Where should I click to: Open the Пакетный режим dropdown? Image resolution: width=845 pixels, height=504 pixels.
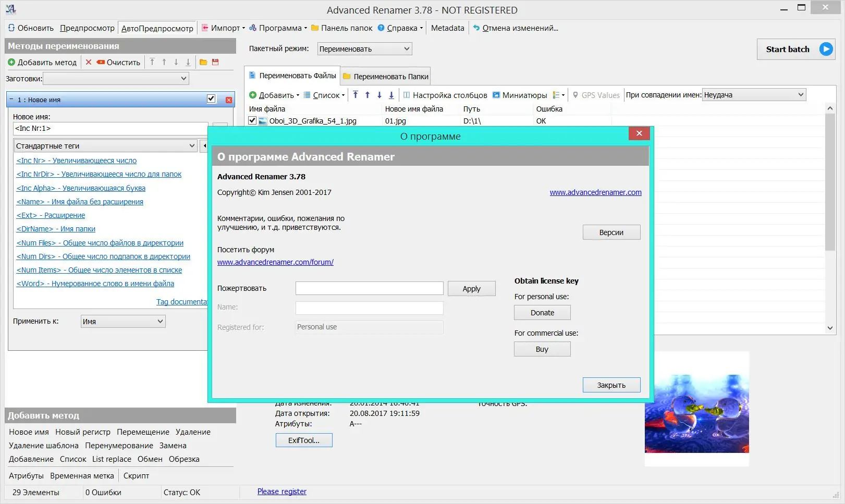point(364,49)
